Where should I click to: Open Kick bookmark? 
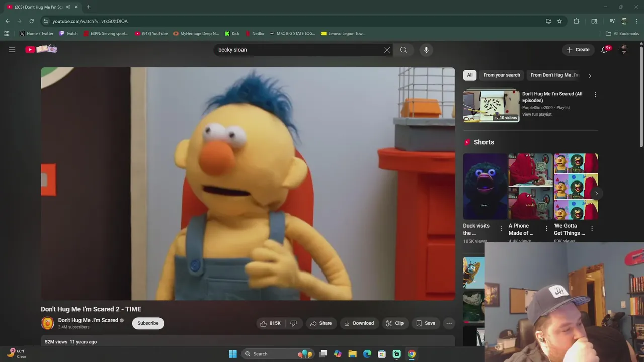click(x=232, y=34)
